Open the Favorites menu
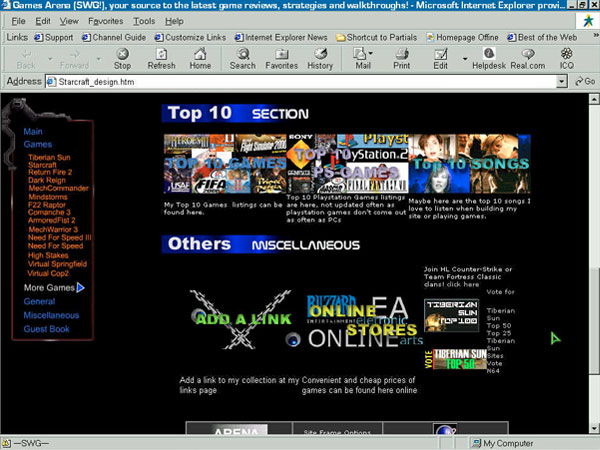600x450 pixels. (105, 21)
